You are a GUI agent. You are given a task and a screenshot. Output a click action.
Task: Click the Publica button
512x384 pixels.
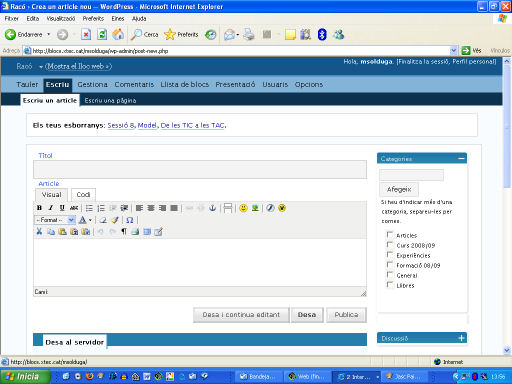[x=346, y=315]
